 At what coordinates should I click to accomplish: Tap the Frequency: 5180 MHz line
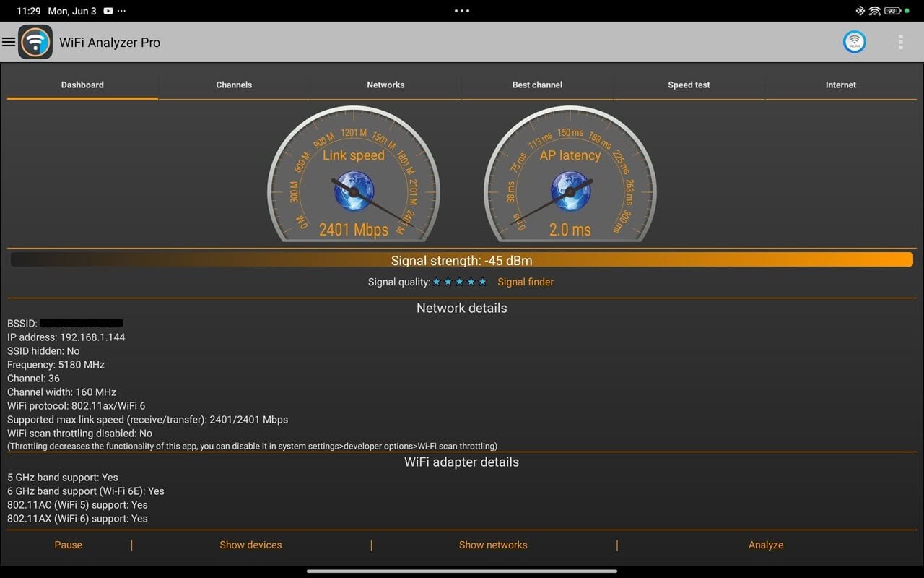(x=56, y=365)
